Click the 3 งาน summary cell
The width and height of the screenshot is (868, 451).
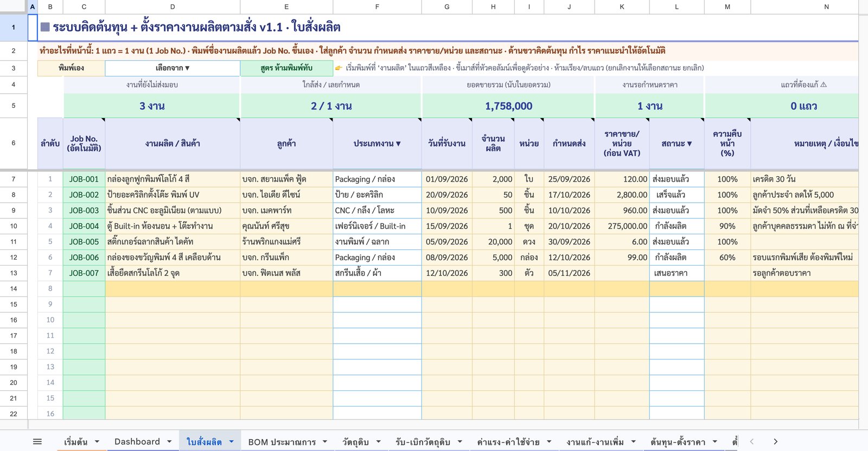pyautogui.click(x=152, y=106)
